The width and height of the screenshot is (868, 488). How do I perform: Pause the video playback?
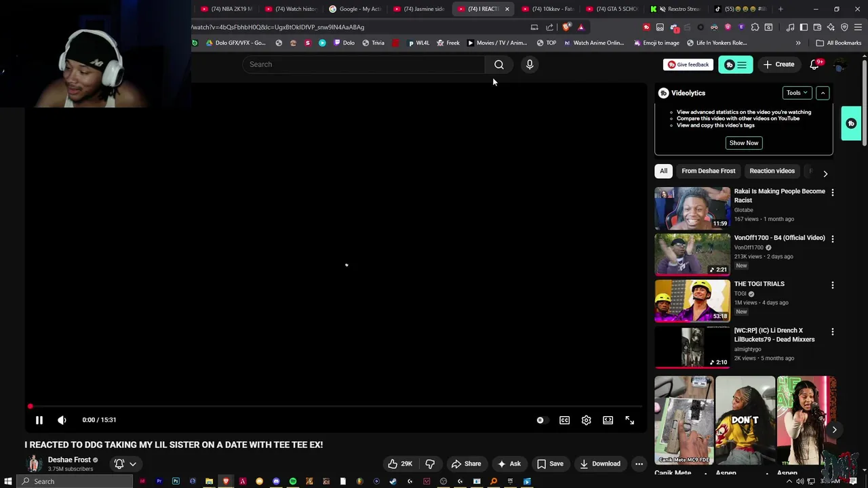[39, 420]
